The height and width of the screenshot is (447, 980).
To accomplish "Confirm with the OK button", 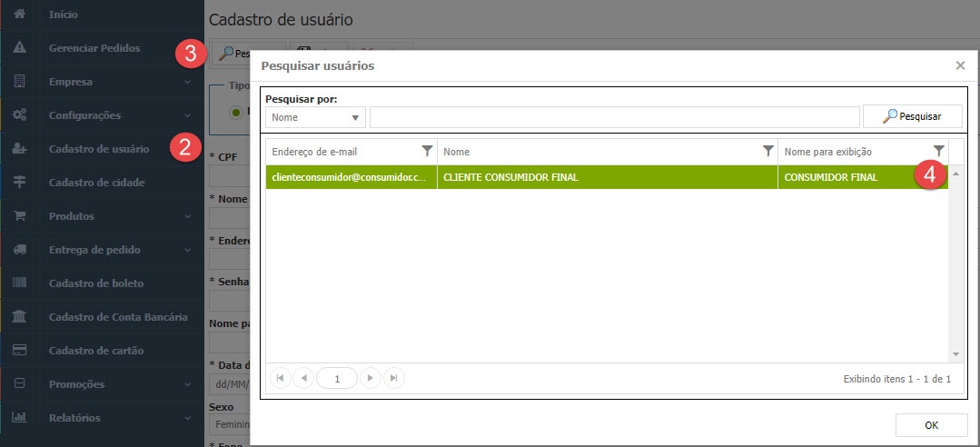I will [930, 424].
